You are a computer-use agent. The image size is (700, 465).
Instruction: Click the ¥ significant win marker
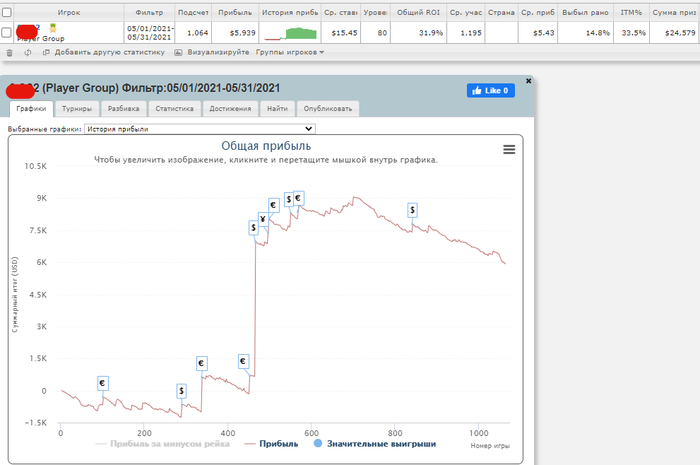(x=263, y=219)
